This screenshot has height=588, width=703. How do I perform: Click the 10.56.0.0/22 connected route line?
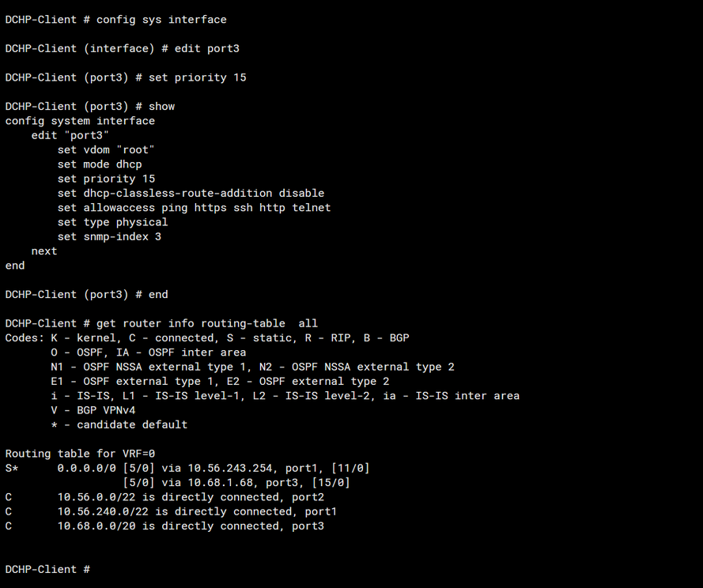[191, 497]
